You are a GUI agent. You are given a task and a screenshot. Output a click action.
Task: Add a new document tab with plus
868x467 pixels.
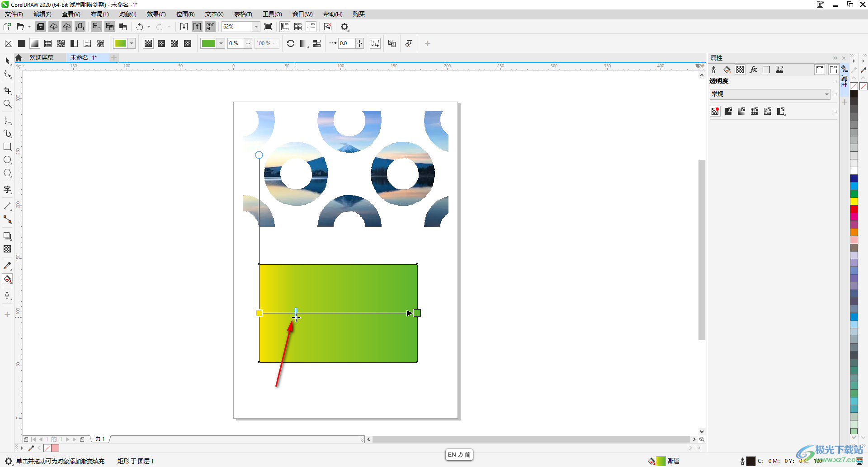click(114, 57)
